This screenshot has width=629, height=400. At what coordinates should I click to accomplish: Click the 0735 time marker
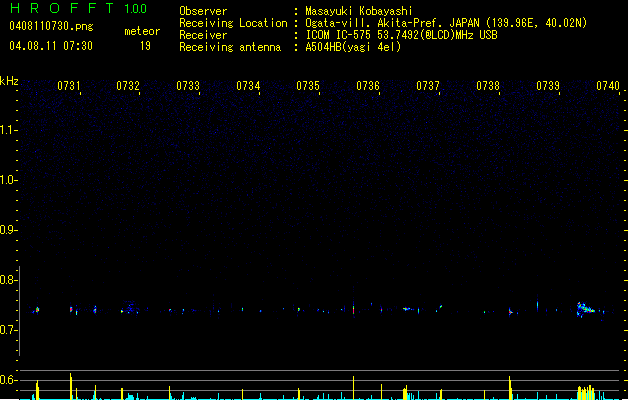[x=308, y=86]
